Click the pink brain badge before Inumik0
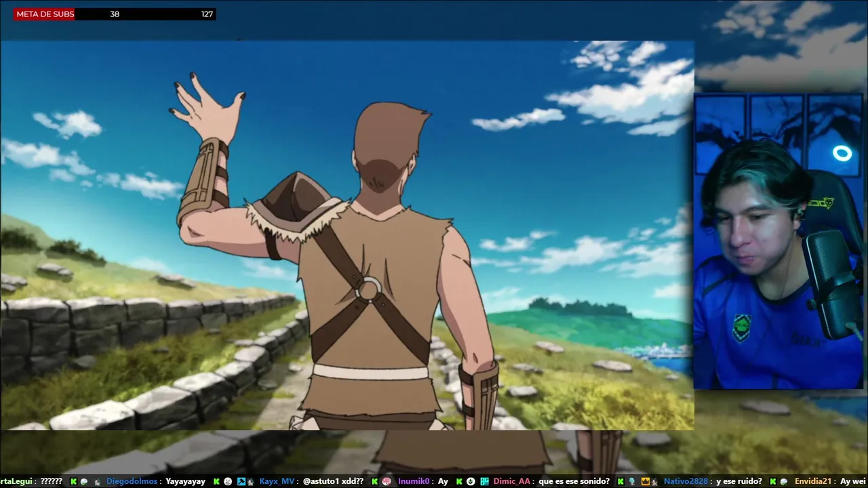The image size is (868, 488). point(386,481)
